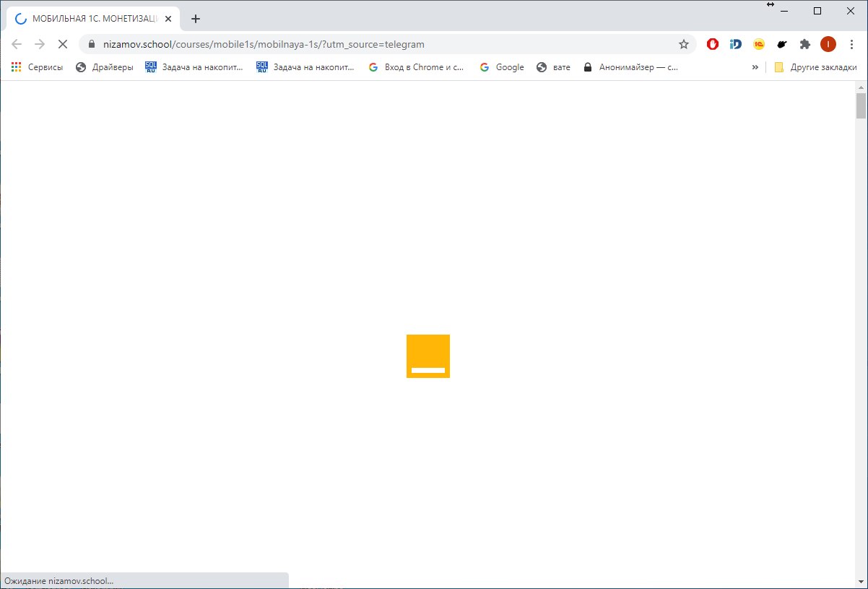Click the orange loading square
Image resolution: width=868 pixels, height=589 pixels.
coord(428,356)
